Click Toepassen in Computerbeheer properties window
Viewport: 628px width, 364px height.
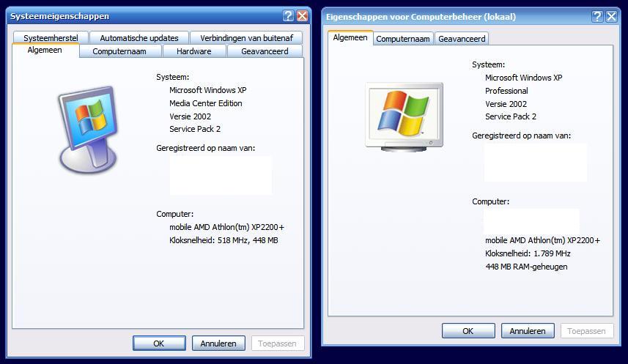(586, 331)
